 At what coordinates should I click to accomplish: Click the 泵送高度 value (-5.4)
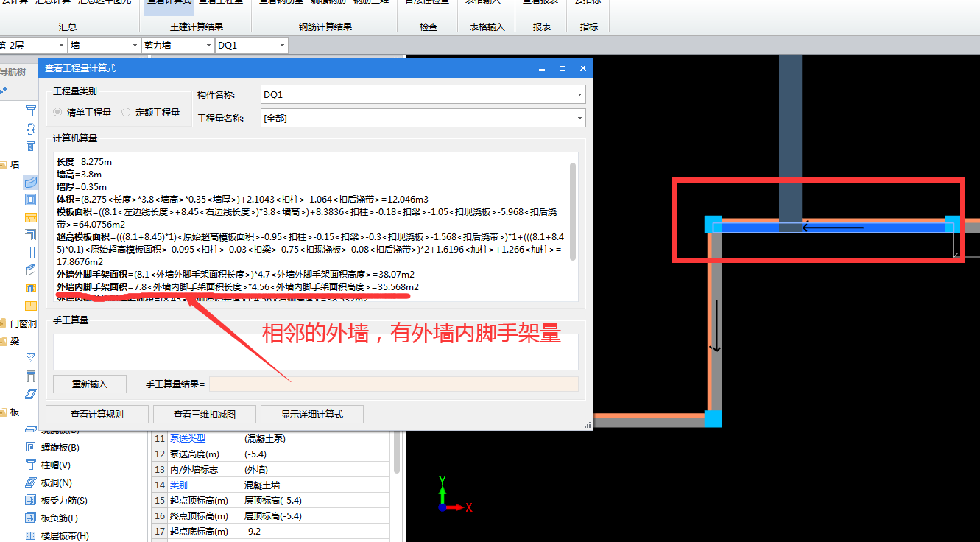pyautogui.click(x=255, y=454)
